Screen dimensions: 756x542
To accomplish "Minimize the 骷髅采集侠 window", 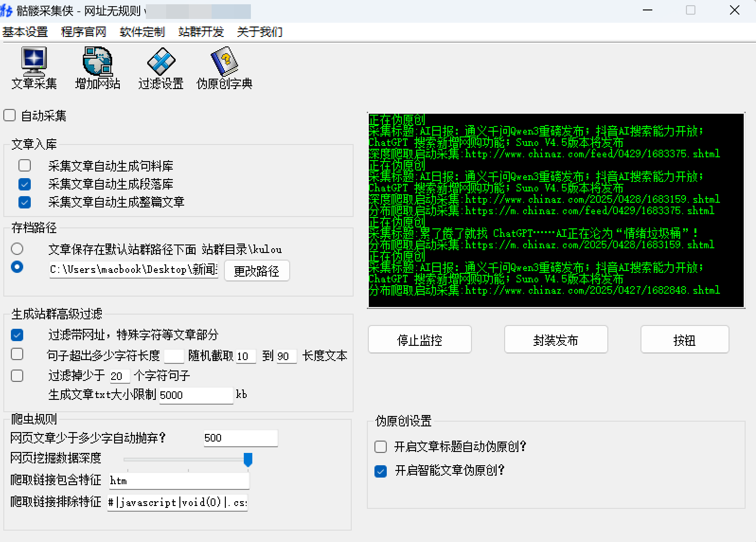I will 648,10.
